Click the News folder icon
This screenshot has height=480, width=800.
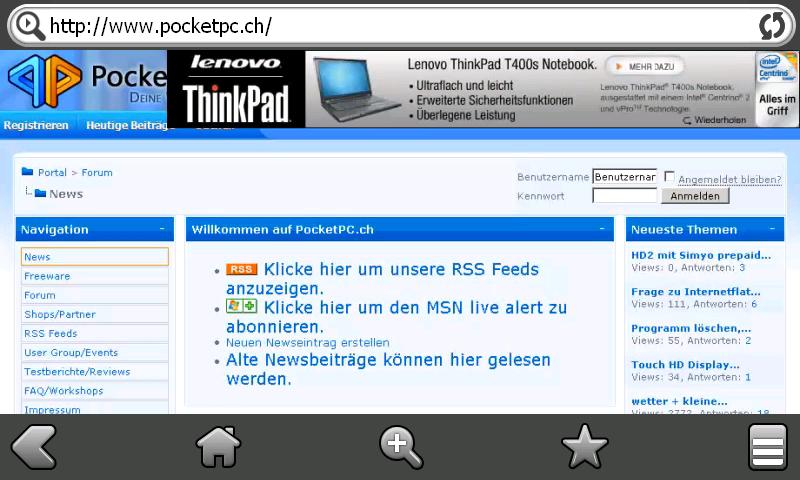click(x=40, y=193)
